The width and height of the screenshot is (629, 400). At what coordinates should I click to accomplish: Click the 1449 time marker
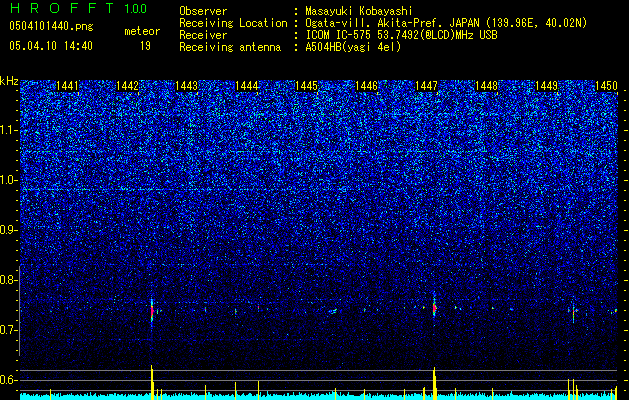(x=546, y=86)
